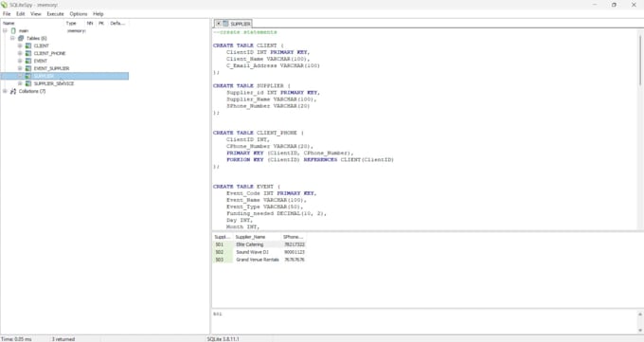
Task: Click the CLIENT_PHONE table icon
Action: tap(28, 53)
